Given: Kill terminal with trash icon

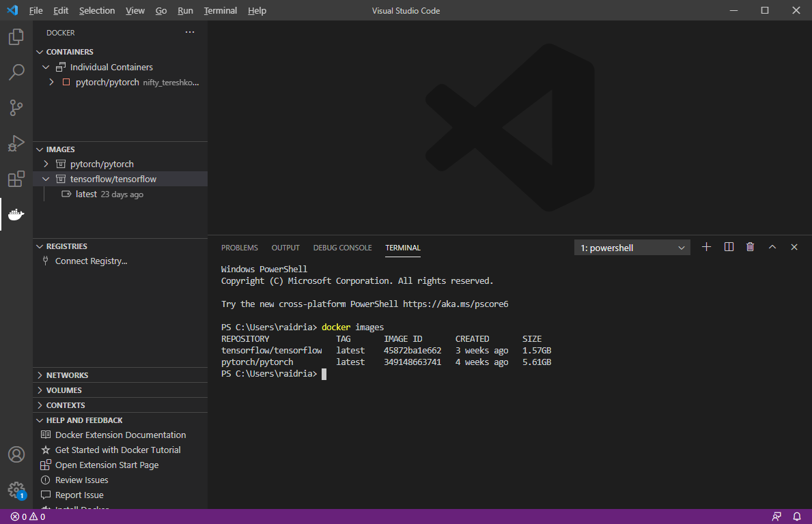Looking at the screenshot, I should click(750, 247).
